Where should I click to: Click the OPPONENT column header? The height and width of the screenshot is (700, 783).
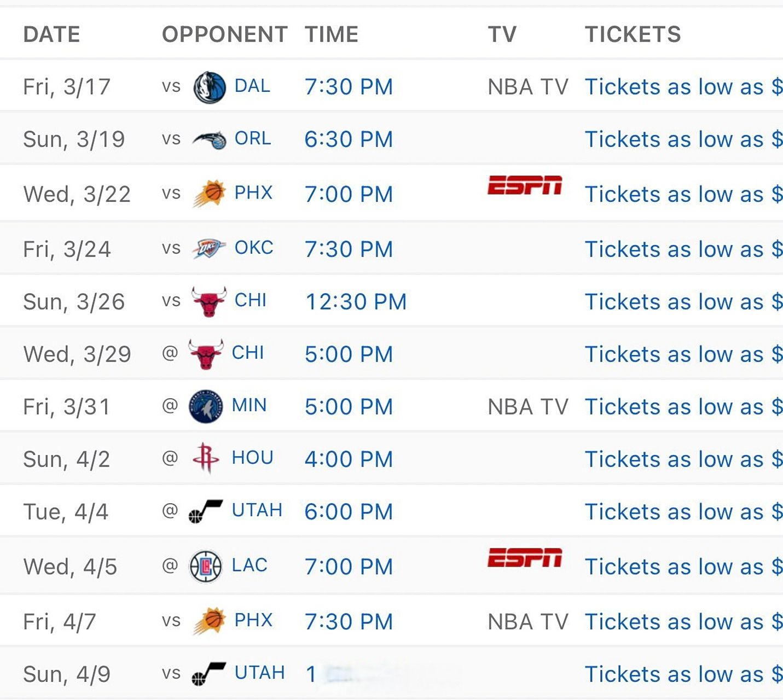pos(224,34)
